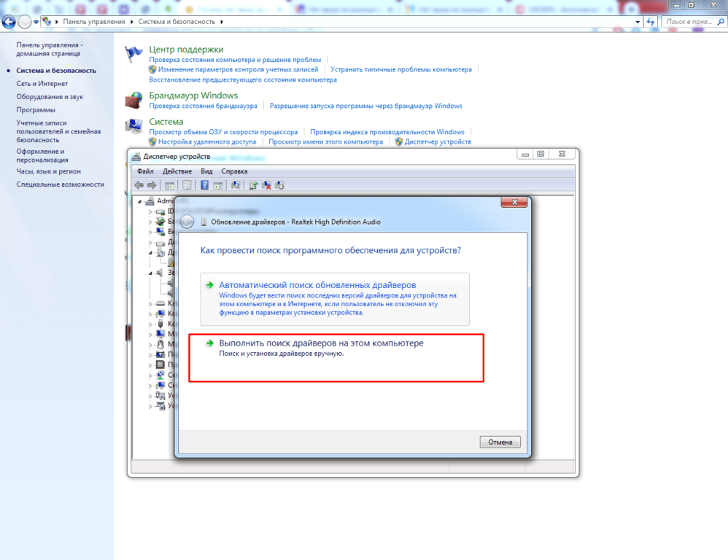Image resolution: width=728 pixels, height=560 pixels.
Task: Click the refresh button next to the address bar
Action: point(651,22)
